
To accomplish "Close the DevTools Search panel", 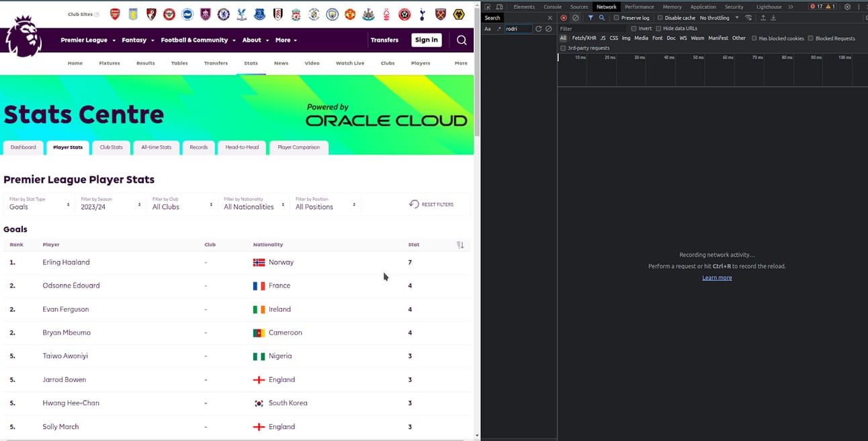I will [550, 18].
